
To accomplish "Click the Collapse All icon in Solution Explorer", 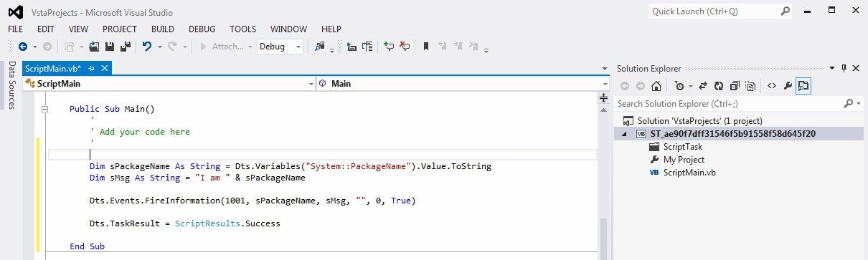I will [735, 87].
